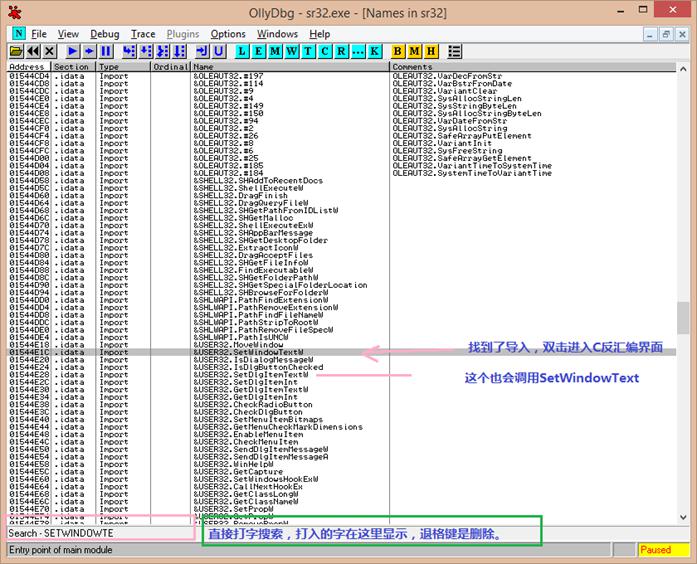Open the Options menu

228,34
